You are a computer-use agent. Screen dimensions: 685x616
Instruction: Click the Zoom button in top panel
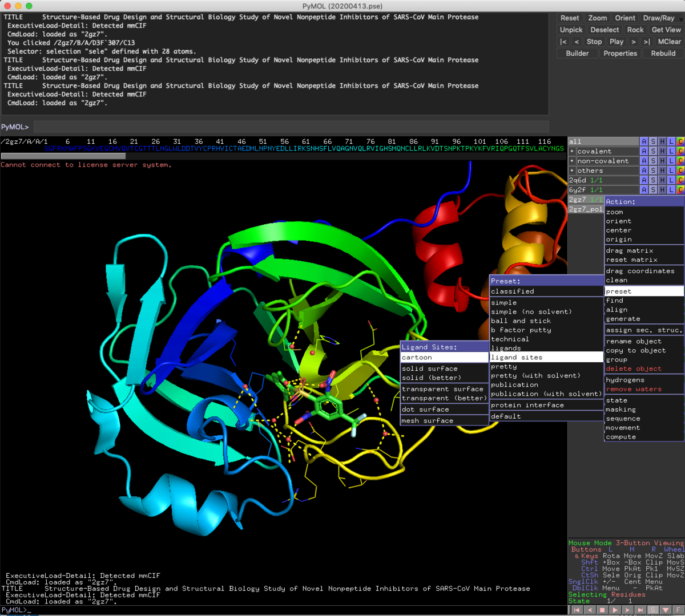(598, 18)
